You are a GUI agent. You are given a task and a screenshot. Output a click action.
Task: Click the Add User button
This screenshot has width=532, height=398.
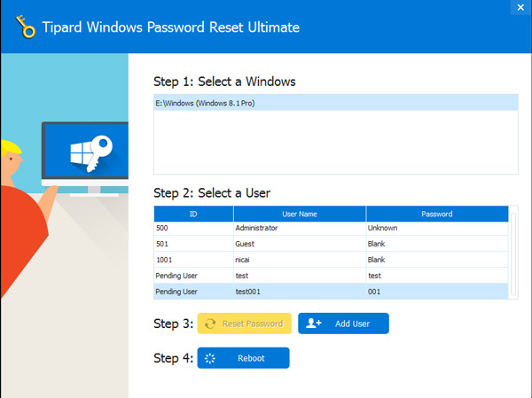pyautogui.click(x=343, y=324)
